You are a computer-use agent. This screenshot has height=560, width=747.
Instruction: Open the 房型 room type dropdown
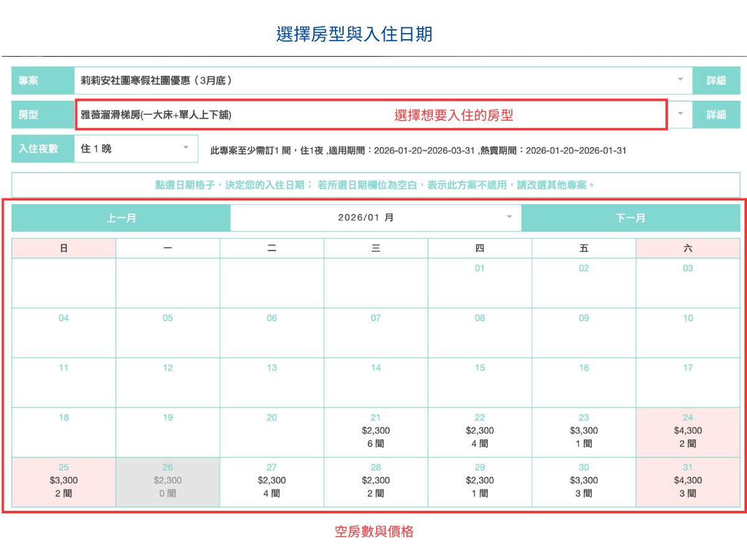point(680,114)
